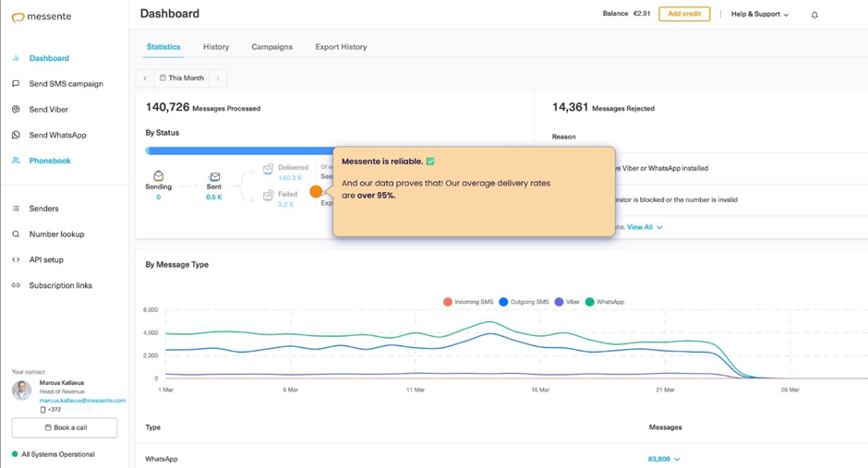Viewport: 868px width, 468px height.
Task: Click the Type column header
Action: pos(152,427)
